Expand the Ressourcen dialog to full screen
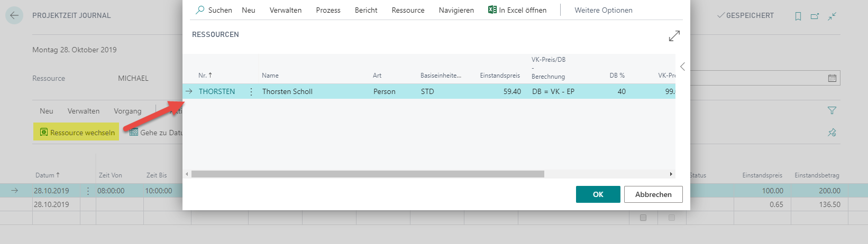868x244 pixels. [x=674, y=36]
